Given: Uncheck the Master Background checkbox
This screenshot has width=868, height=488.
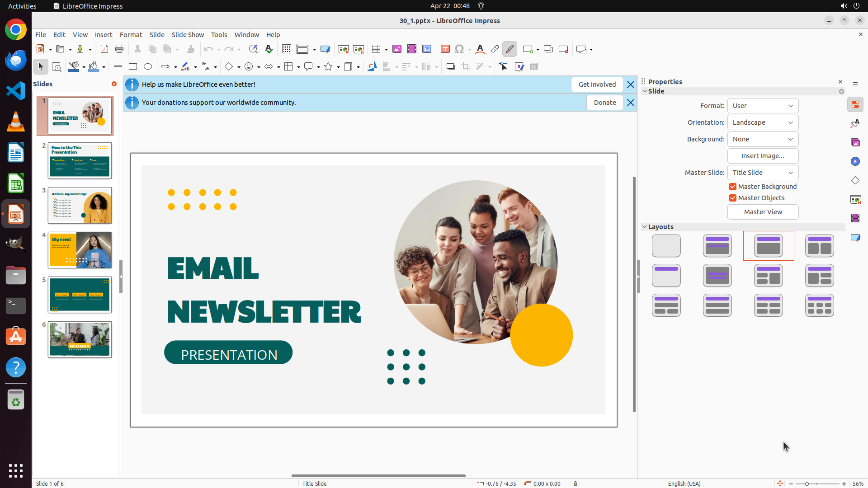Looking at the screenshot, I should [733, 187].
